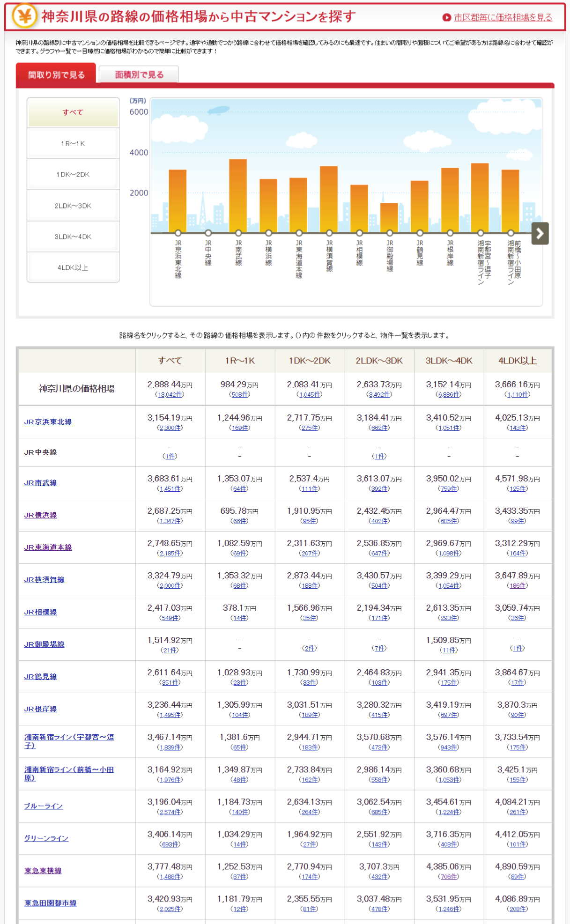The height and width of the screenshot is (924, 570).
Task: Click 2,025件 count for 東急田園都市線
Action: click(170, 909)
